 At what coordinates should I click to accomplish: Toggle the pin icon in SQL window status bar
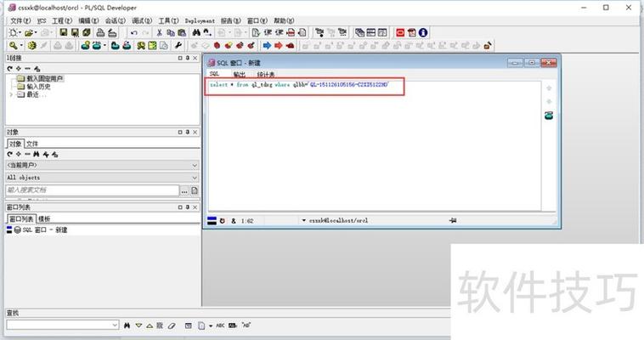point(453,221)
